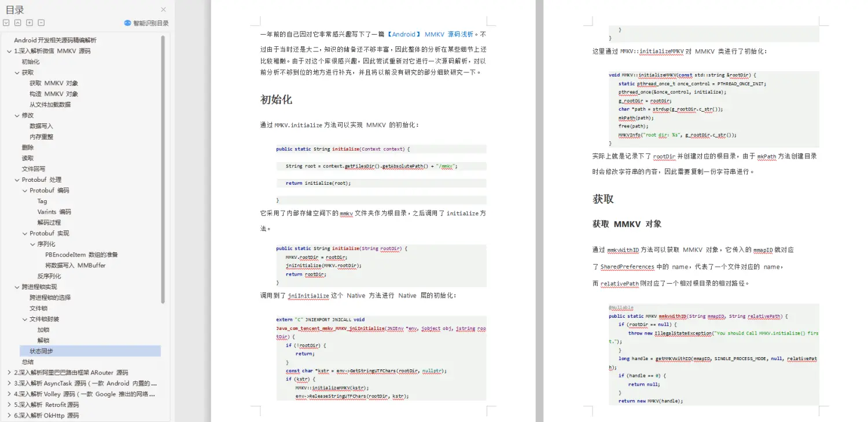Close the 目录 outline panel
Viewport: 868px width, 422px height.
point(163,10)
